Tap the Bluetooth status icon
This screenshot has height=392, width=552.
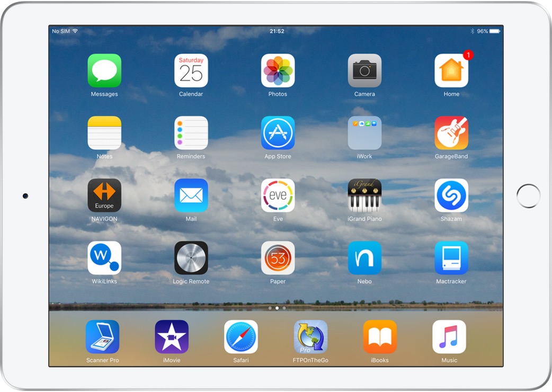[x=473, y=31]
